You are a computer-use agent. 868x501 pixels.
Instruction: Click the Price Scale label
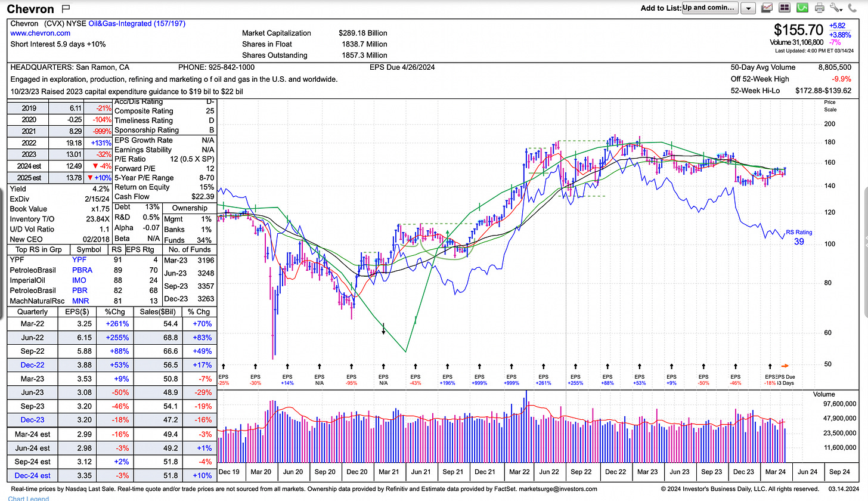pyautogui.click(x=830, y=106)
